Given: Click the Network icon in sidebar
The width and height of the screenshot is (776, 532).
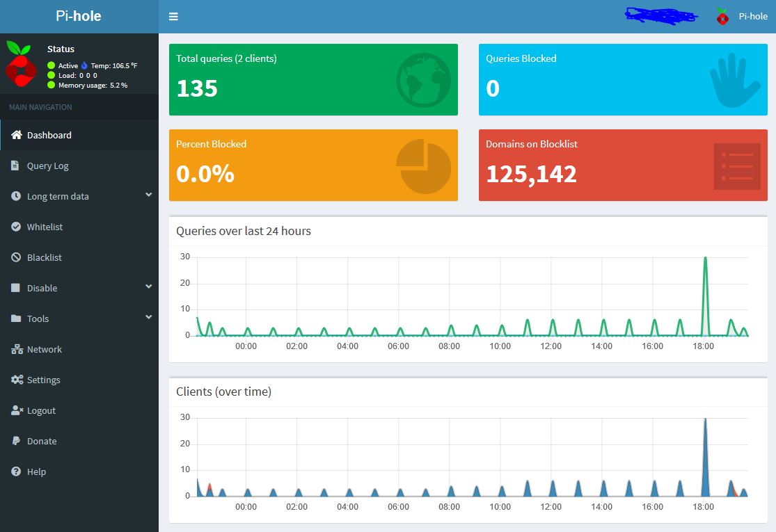Looking at the screenshot, I should pyautogui.click(x=17, y=349).
